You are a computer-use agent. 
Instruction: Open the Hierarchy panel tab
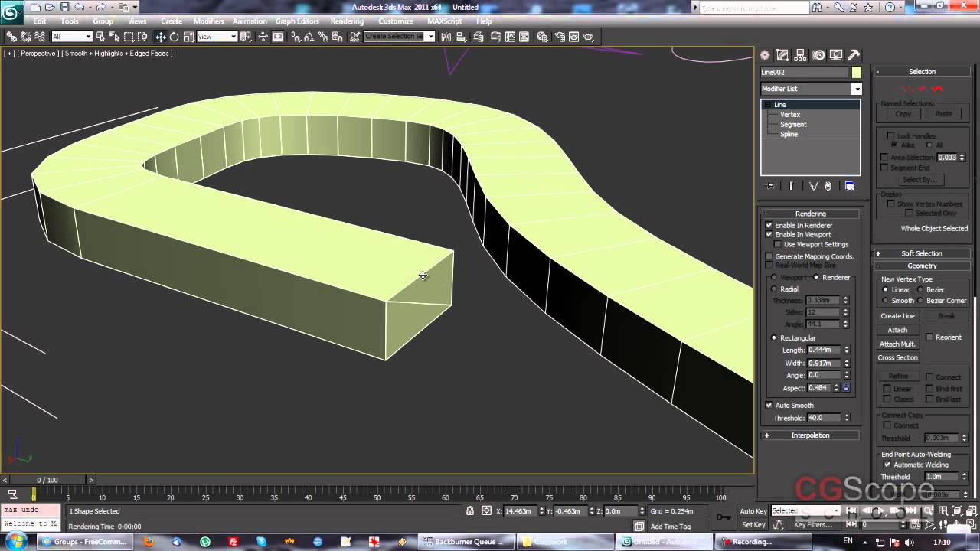click(x=800, y=55)
